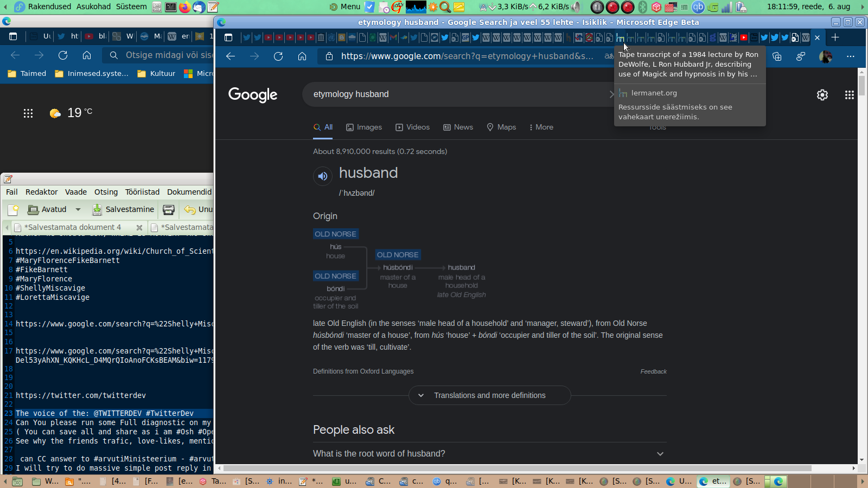Switch to Maps search results
This screenshot has height=488, width=868.
tap(501, 127)
